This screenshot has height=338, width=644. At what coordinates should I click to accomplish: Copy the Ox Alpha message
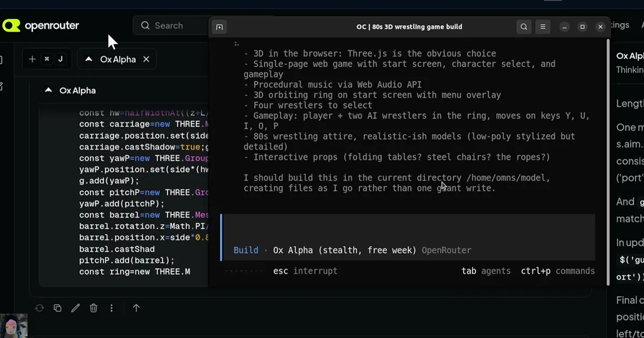[57, 308]
